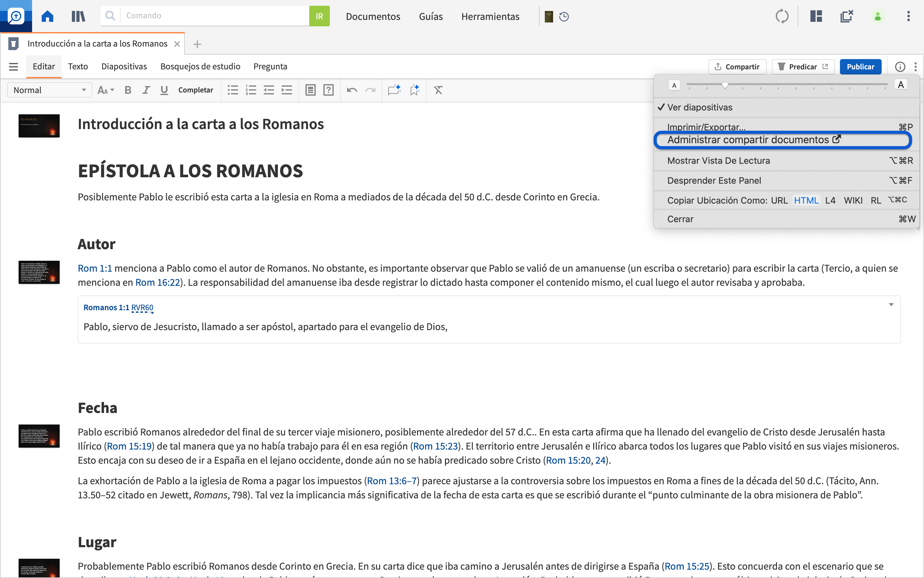This screenshot has width=924, height=578.
Task: Choose Cerrar in the panel menu
Action: pyautogui.click(x=787, y=219)
